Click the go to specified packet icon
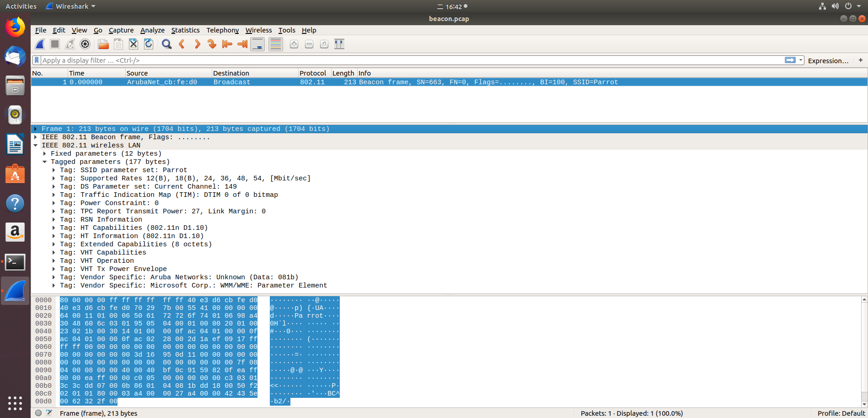The height and width of the screenshot is (418, 868). (212, 44)
